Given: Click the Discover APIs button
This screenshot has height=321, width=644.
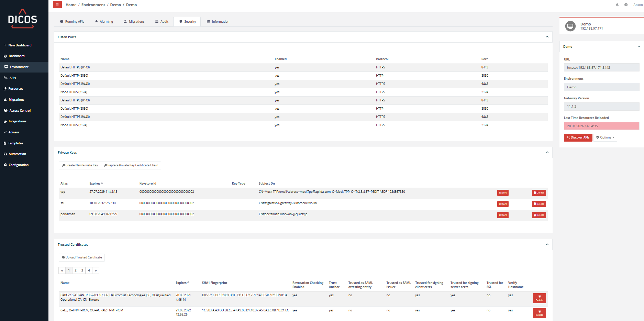Looking at the screenshot, I should pos(578,137).
